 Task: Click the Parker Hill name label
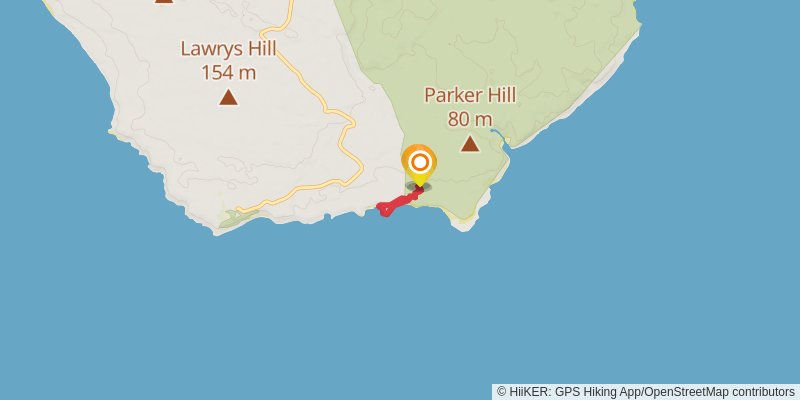point(470,95)
